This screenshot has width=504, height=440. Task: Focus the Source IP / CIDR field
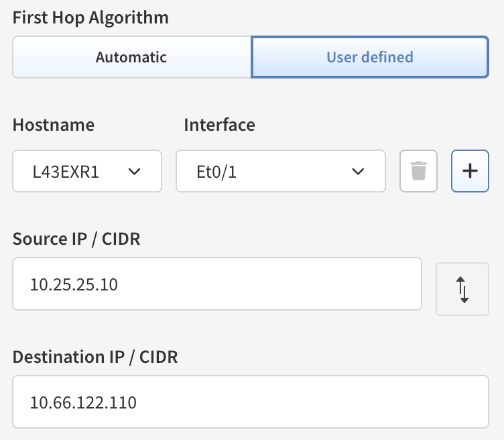pyautogui.click(x=217, y=284)
